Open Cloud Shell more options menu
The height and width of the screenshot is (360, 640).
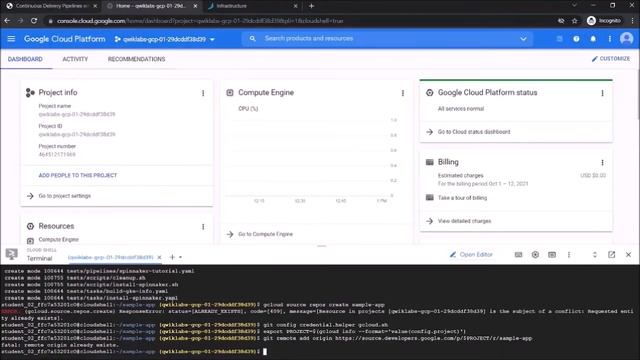tap(569, 255)
